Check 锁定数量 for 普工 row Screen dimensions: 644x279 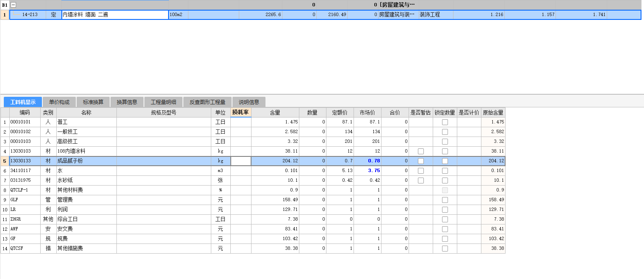pyautogui.click(x=445, y=122)
